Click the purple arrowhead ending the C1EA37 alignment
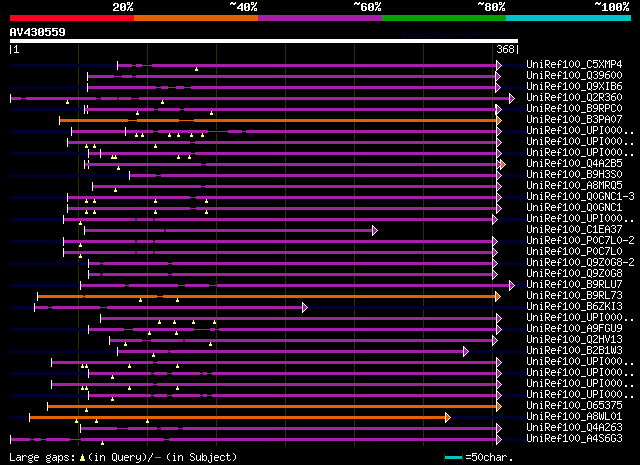This screenshot has height=465, width=640. [x=375, y=231]
